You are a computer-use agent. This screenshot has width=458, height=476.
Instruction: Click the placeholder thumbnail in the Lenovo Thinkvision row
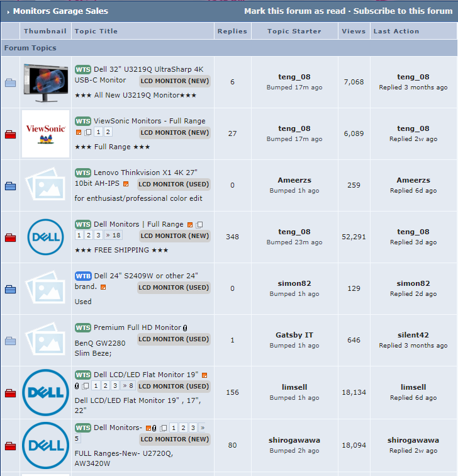[x=46, y=185]
